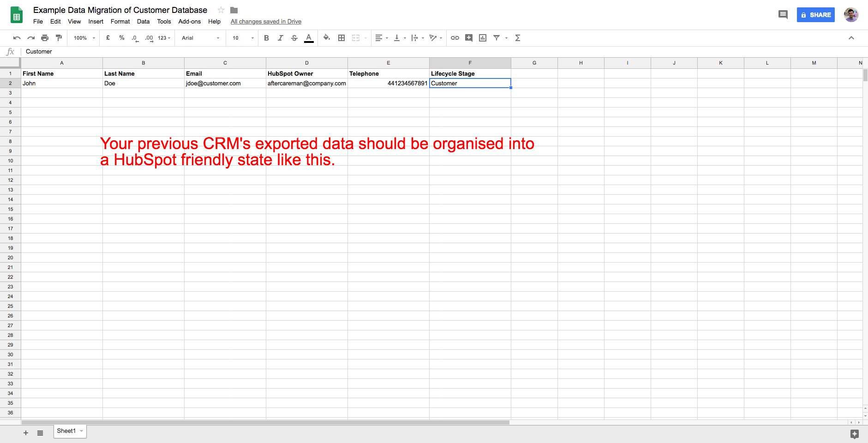Open the Add-ons menu
Screen dimensions: 868x443
click(189, 22)
